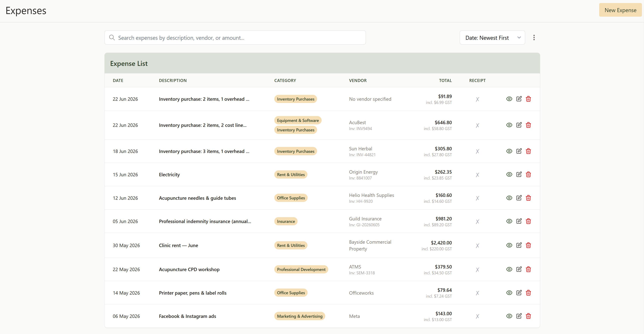The image size is (644, 334).
Task: Click the TOTAL column header
Action: 445,80
